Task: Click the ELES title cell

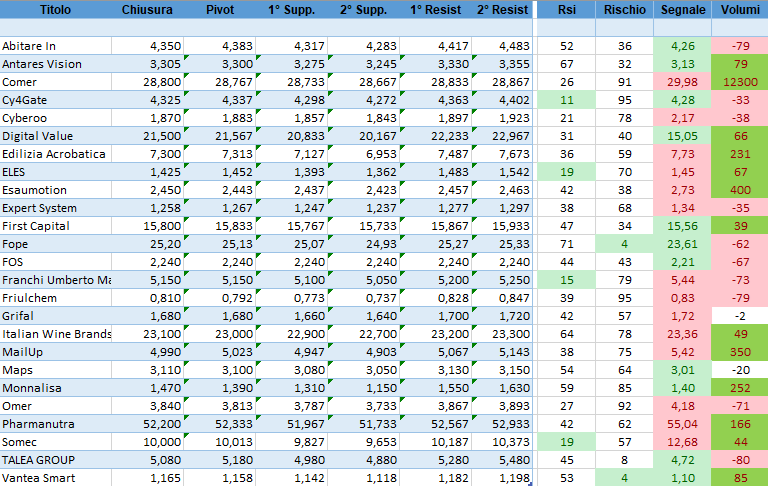Action: point(55,172)
